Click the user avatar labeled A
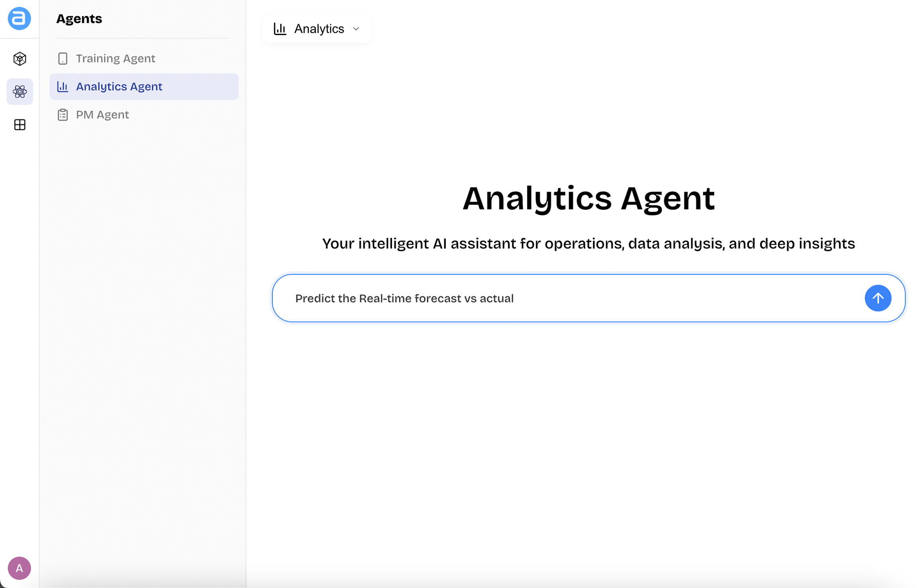Image resolution: width=918 pixels, height=588 pixels. click(19, 568)
